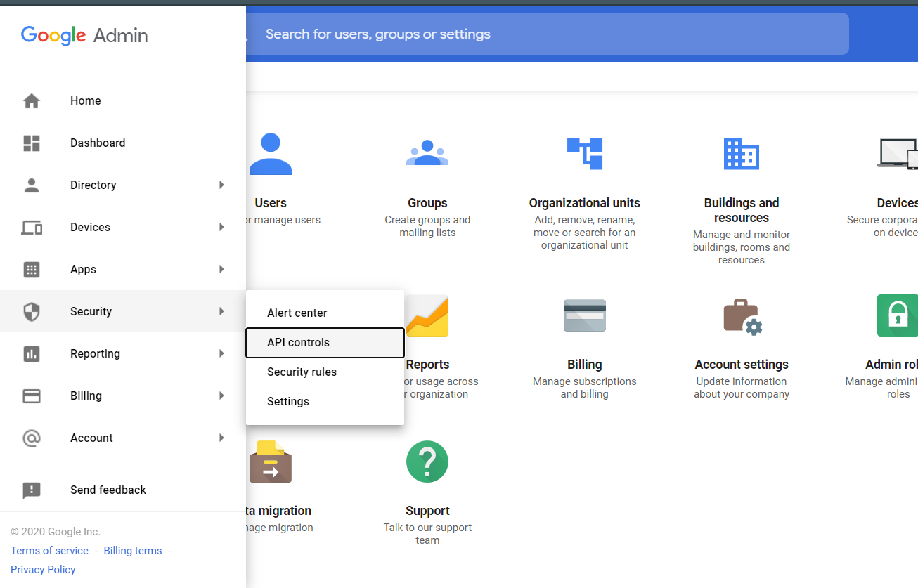Screen dimensions: 918x588
Task: Select the Billing credit card icon
Action: (584, 315)
